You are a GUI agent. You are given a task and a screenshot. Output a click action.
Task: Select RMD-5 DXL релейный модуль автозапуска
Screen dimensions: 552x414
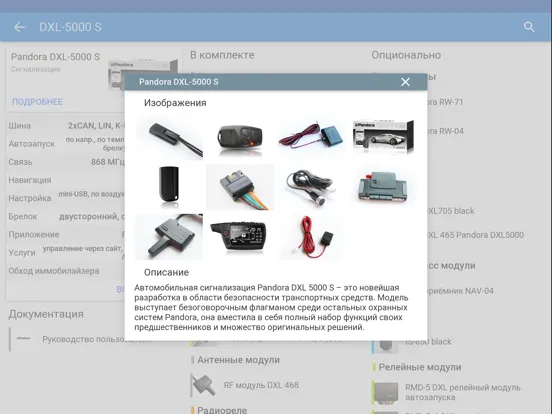pyautogui.click(x=463, y=392)
